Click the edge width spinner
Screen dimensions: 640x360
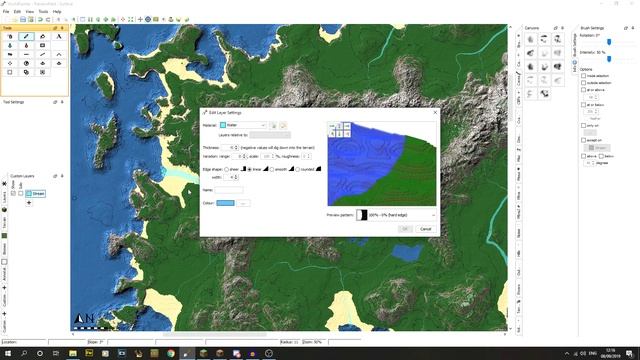(x=231, y=177)
